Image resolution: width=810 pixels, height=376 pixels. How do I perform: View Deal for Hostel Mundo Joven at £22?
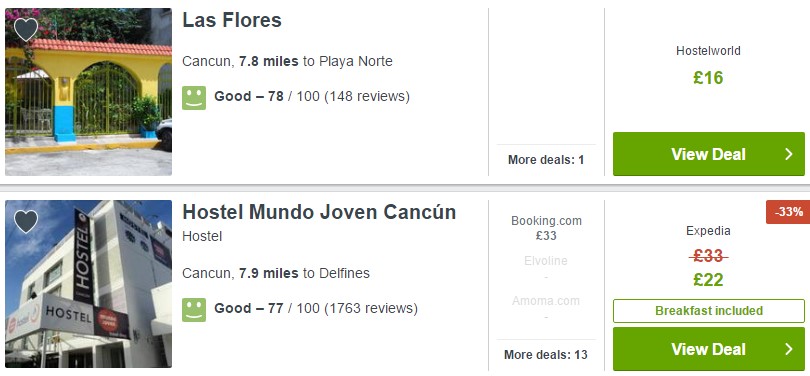pyautogui.click(x=709, y=349)
